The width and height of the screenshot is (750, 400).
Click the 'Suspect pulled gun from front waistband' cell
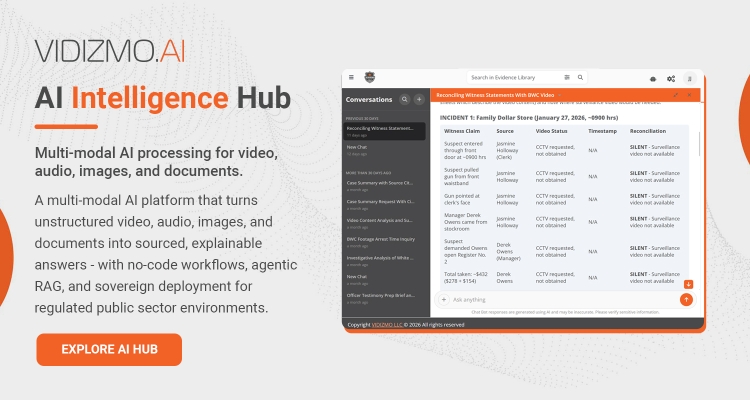click(461, 176)
